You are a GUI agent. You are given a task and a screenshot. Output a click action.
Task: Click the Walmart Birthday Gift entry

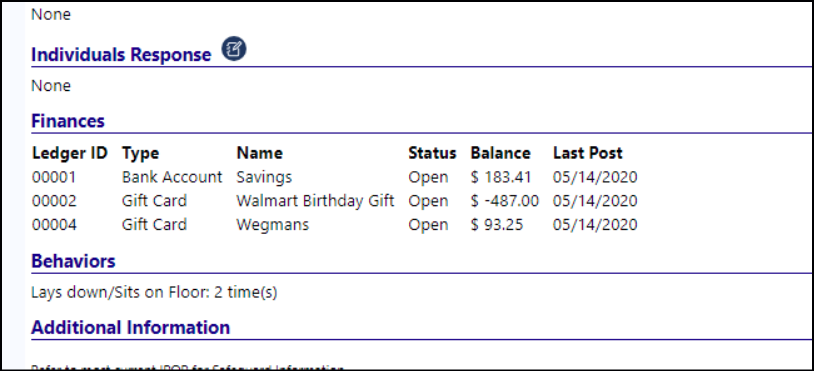316,201
